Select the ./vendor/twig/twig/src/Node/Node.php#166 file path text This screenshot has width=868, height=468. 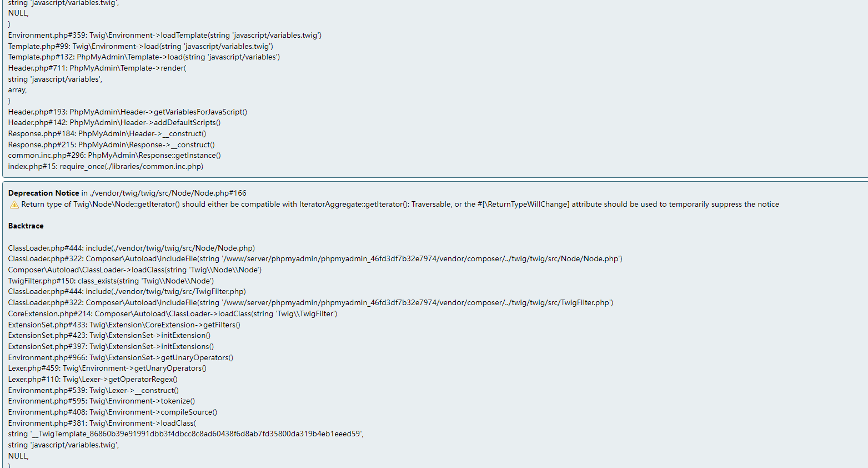click(168, 193)
